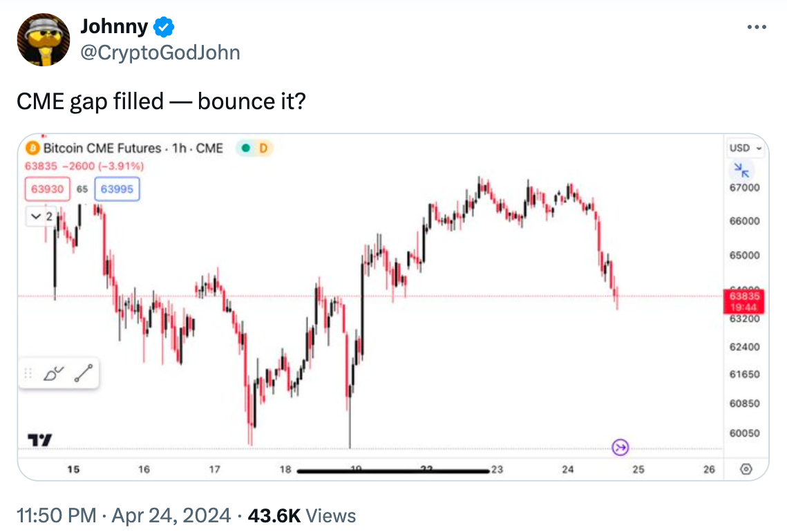Click the tweet timestamp Apr 24, 2024

(x=171, y=515)
